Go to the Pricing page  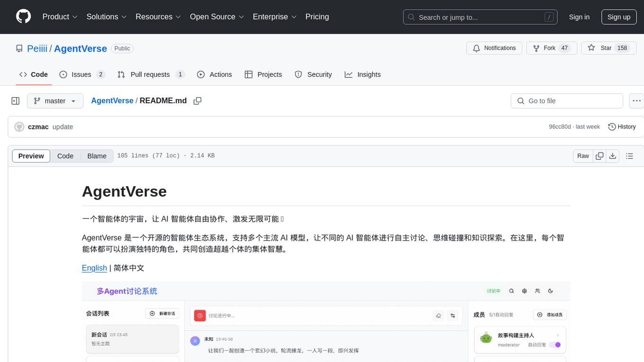(x=317, y=17)
